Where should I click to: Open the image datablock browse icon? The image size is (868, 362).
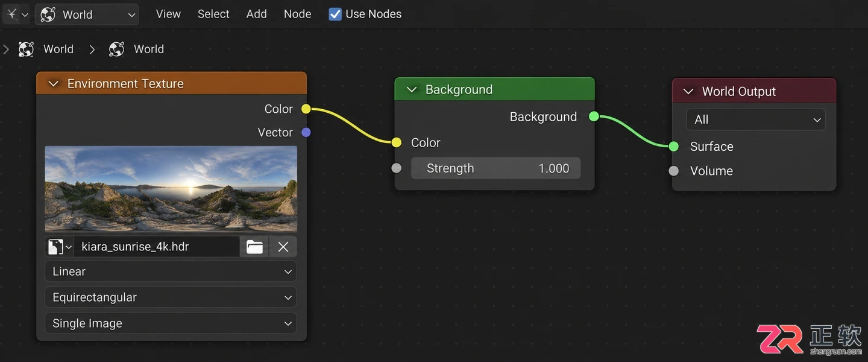tap(60, 247)
